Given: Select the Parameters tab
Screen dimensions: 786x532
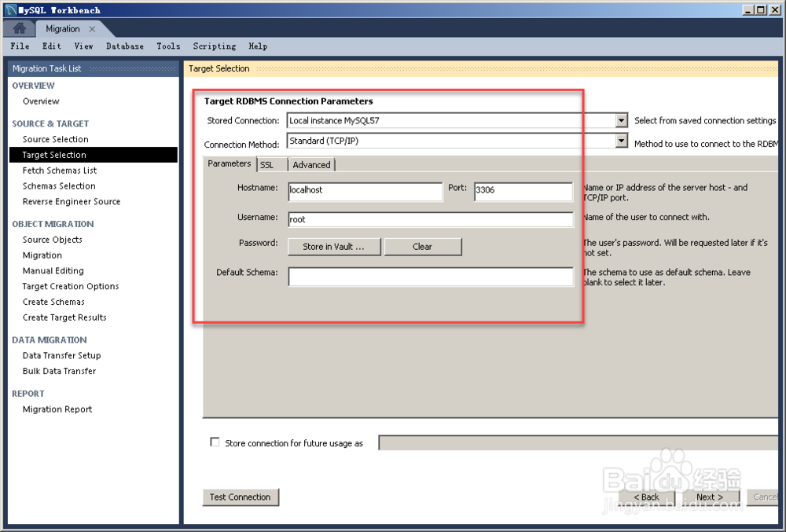Looking at the screenshot, I should click(229, 163).
